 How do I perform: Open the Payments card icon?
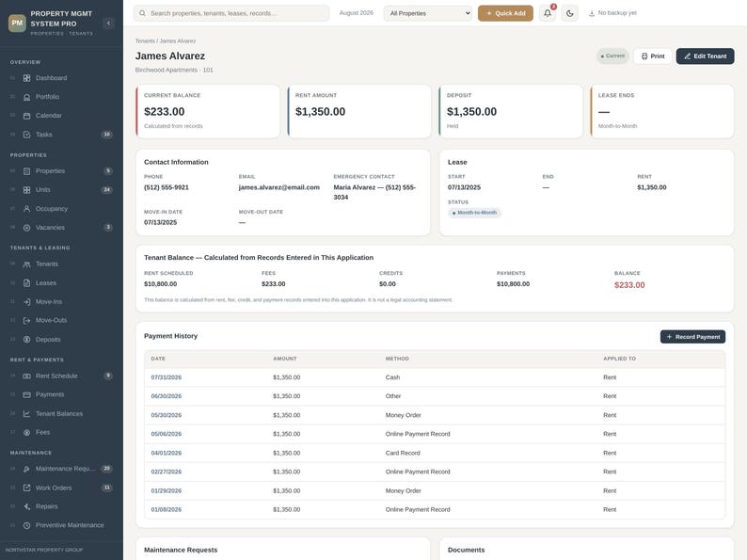tap(26, 394)
